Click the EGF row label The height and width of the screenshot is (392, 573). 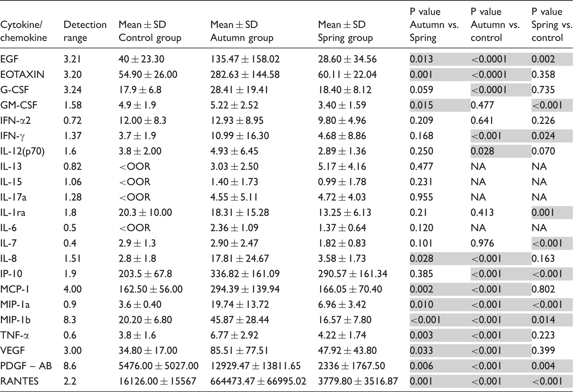9,59
